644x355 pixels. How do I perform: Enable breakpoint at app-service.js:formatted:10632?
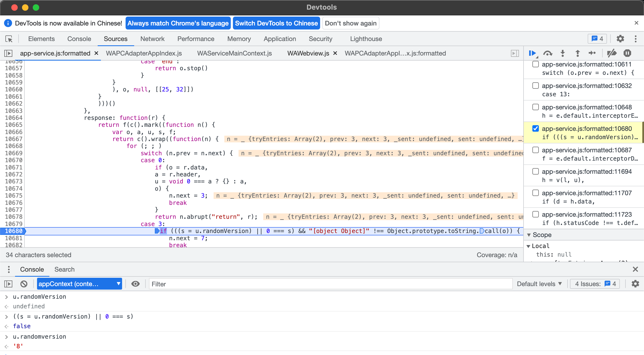click(x=536, y=86)
